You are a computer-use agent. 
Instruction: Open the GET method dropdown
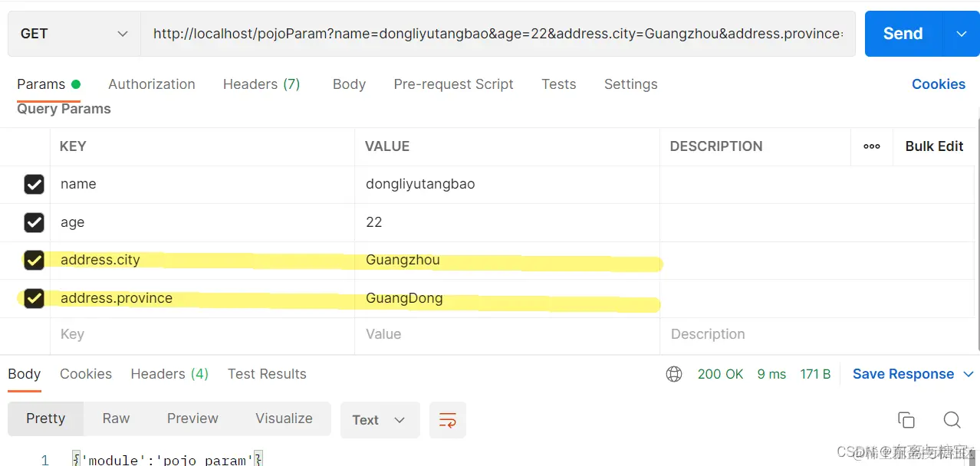(x=74, y=34)
